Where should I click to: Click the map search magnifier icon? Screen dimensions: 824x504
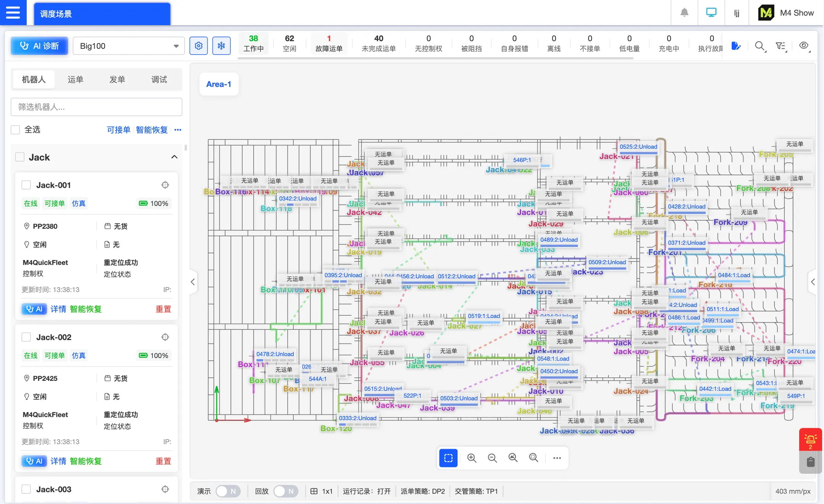[760, 46]
